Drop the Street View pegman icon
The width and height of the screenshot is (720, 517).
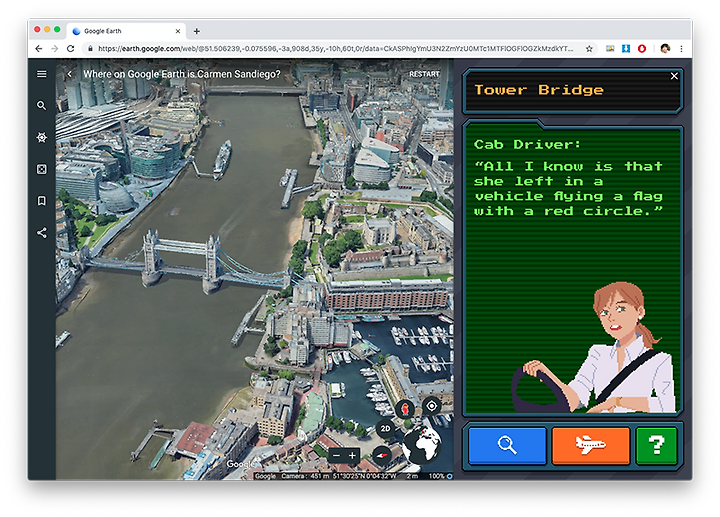(x=405, y=408)
